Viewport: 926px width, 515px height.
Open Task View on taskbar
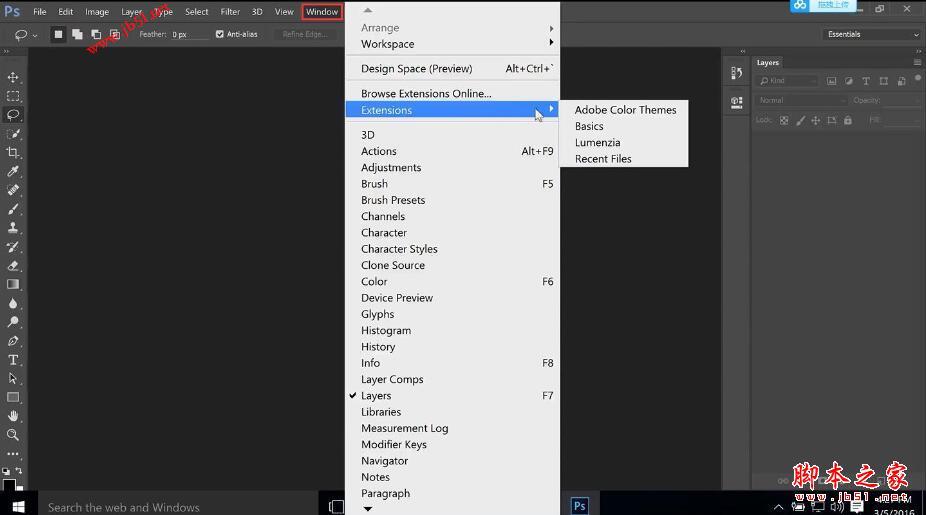click(336, 506)
